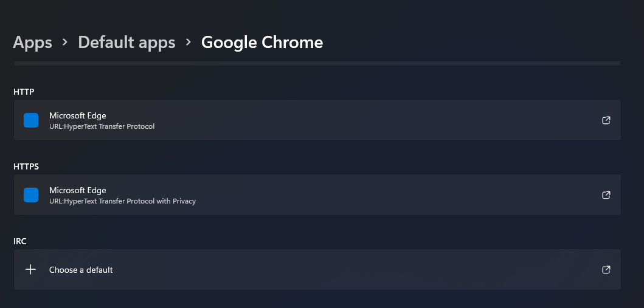
Task: Go back to the Apps breadcrumb
Action: pyautogui.click(x=32, y=43)
